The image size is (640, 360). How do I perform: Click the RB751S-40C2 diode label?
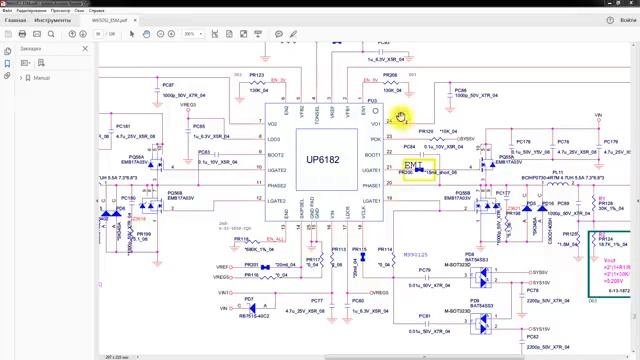[254, 316]
